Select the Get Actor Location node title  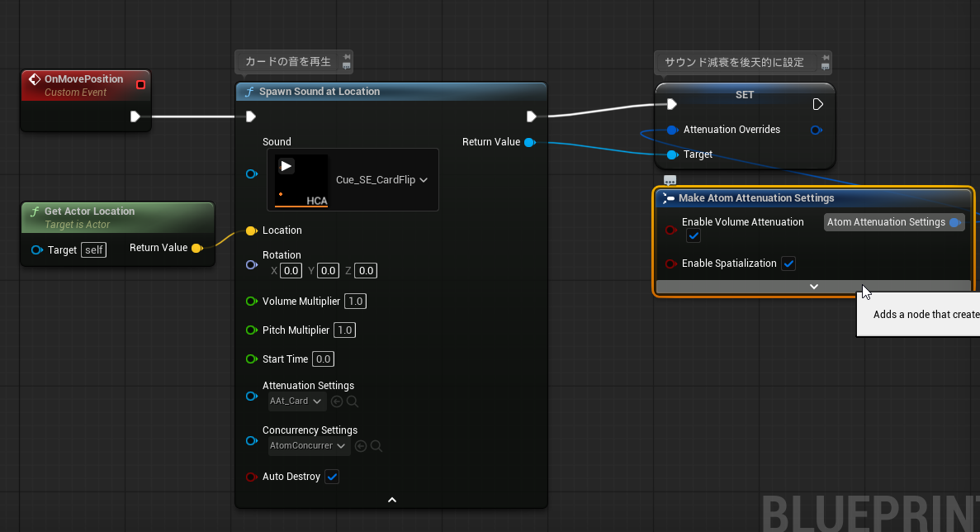89,211
